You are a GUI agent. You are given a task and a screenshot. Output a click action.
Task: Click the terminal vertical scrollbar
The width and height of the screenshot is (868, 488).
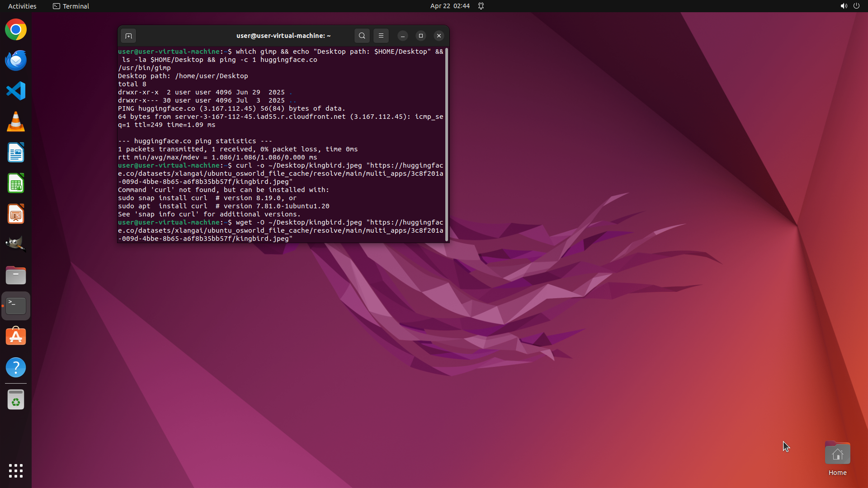click(447, 145)
